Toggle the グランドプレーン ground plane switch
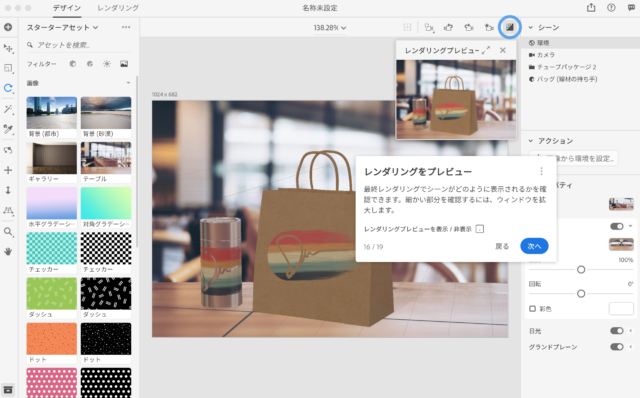 617,347
